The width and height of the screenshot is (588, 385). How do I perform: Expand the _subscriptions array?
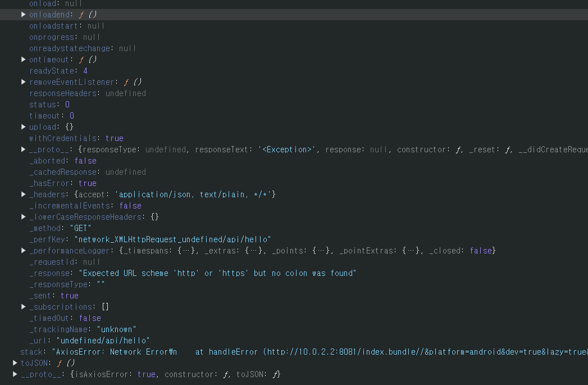click(23, 307)
